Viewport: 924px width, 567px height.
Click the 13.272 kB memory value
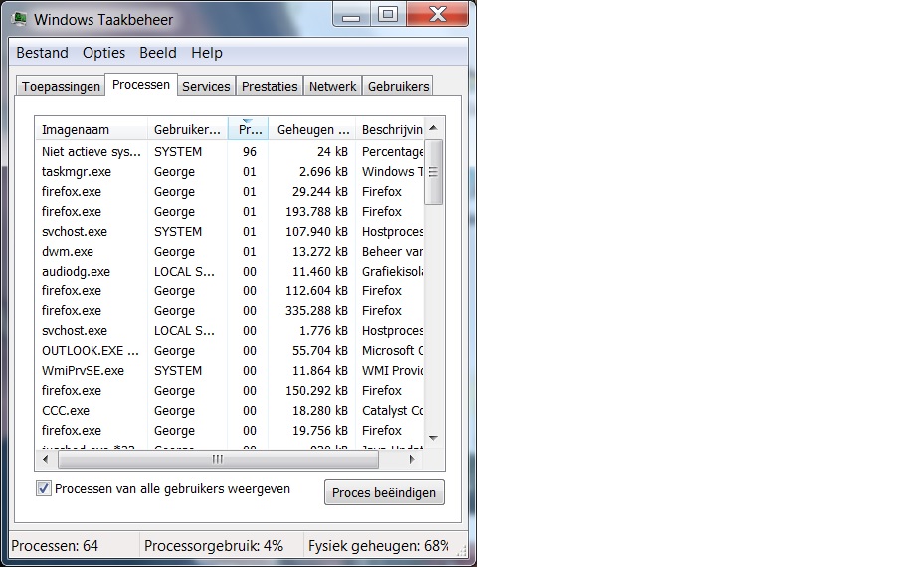click(x=320, y=251)
